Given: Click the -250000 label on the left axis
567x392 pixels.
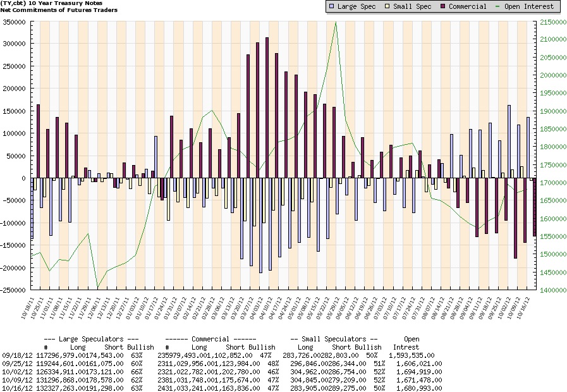Looking at the screenshot, I should pos(13,290).
